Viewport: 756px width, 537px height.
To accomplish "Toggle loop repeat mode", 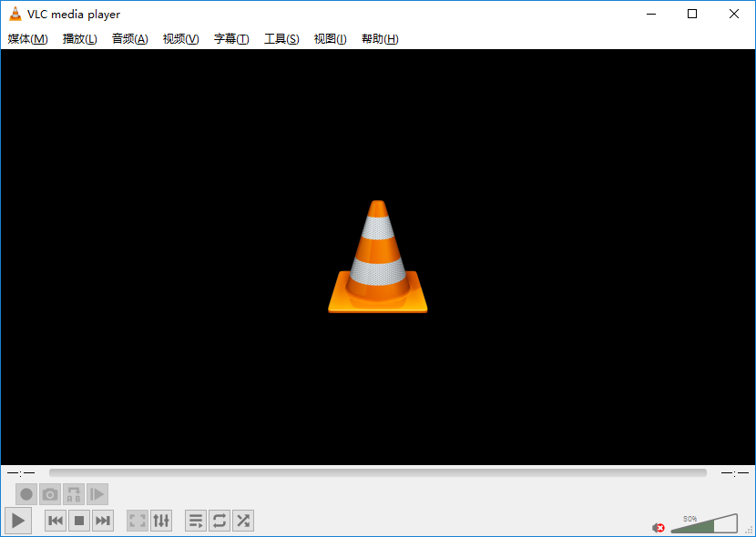I will (x=220, y=521).
